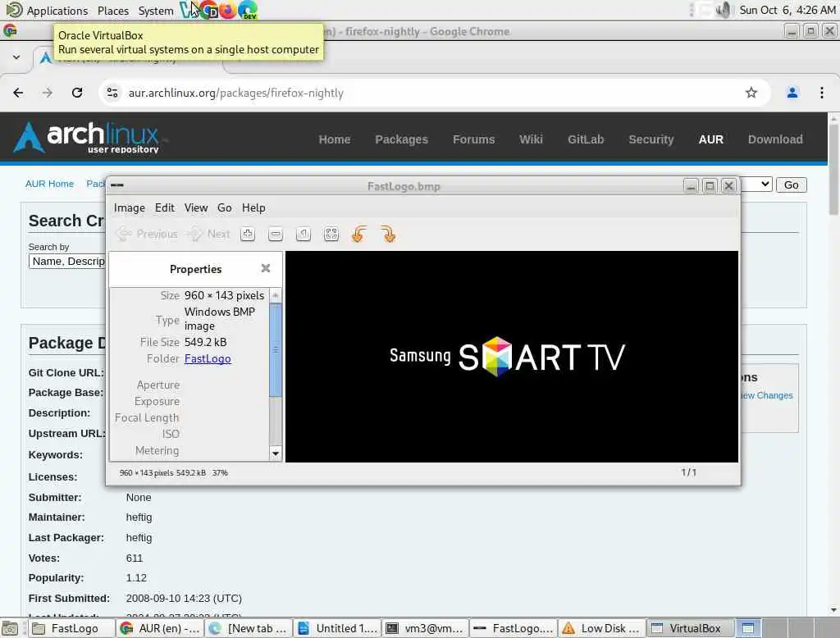Open Chrome three-dot menu

coord(822,93)
